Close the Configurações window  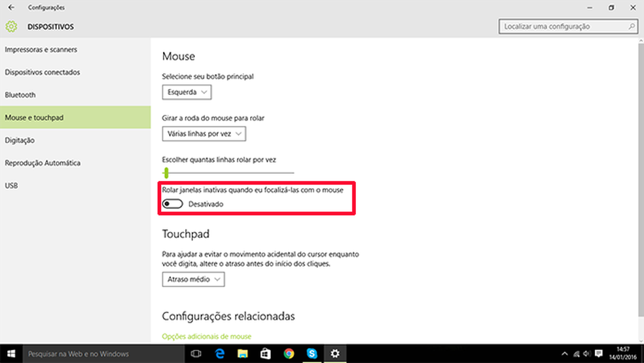[x=633, y=7]
